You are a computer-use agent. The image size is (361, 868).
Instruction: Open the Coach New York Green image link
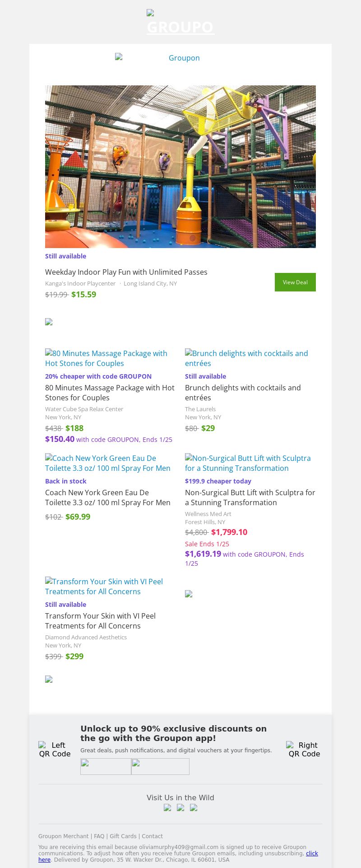[x=108, y=463]
